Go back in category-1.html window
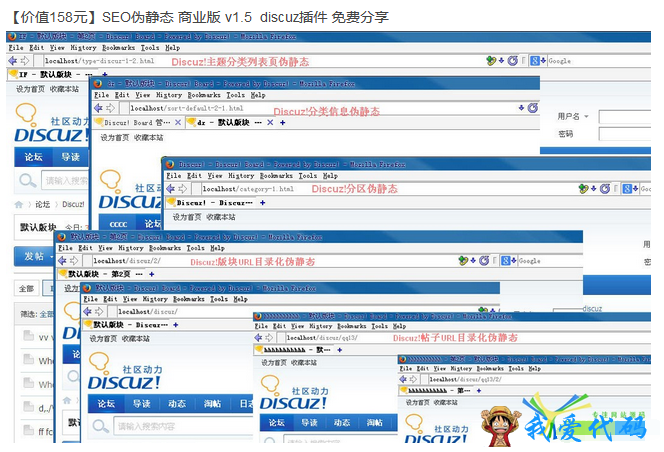664x452 pixels. (171, 189)
